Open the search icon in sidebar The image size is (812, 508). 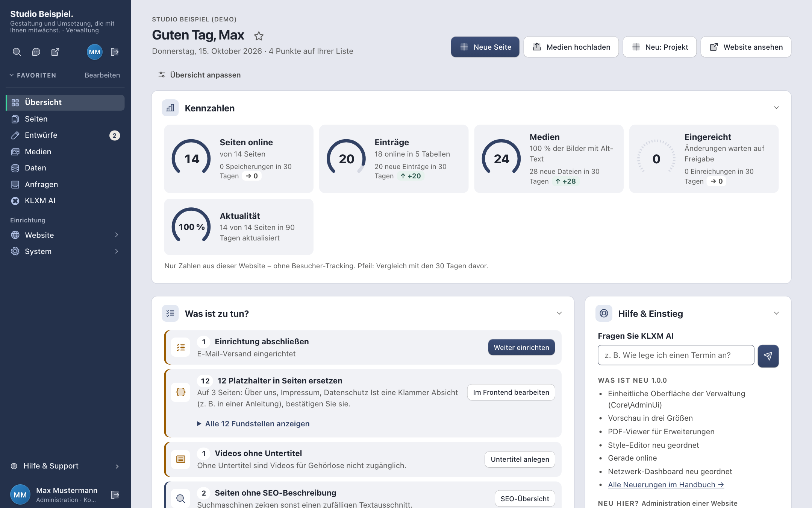17,52
